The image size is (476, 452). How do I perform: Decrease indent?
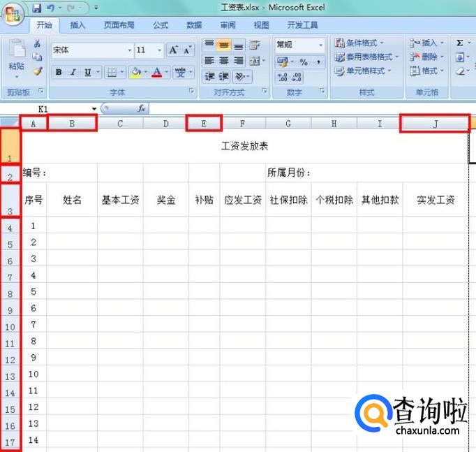pos(209,76)
